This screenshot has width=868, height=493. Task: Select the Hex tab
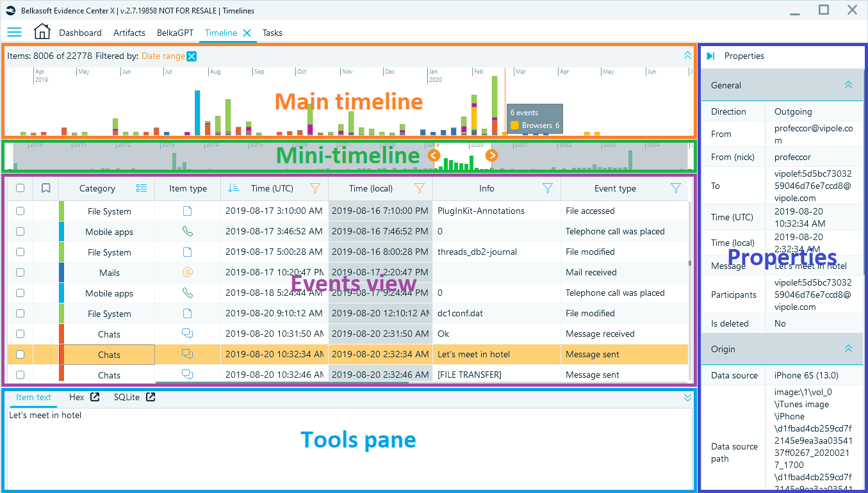click(x=76, y=398)
